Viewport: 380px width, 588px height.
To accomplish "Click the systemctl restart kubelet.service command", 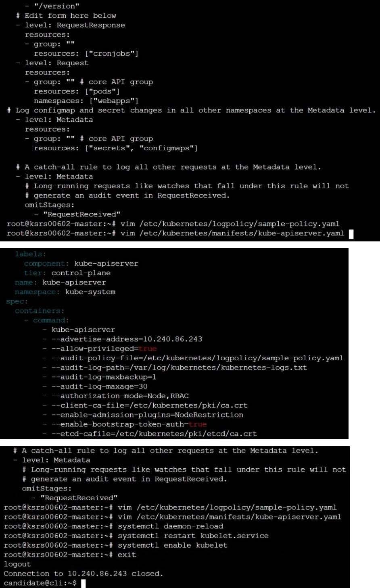I will 193,536.
